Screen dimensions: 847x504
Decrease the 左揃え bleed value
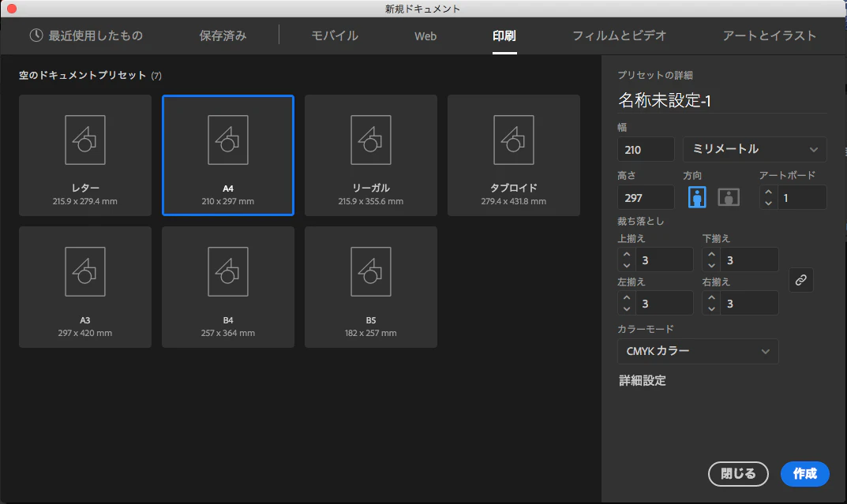point(627,309)
